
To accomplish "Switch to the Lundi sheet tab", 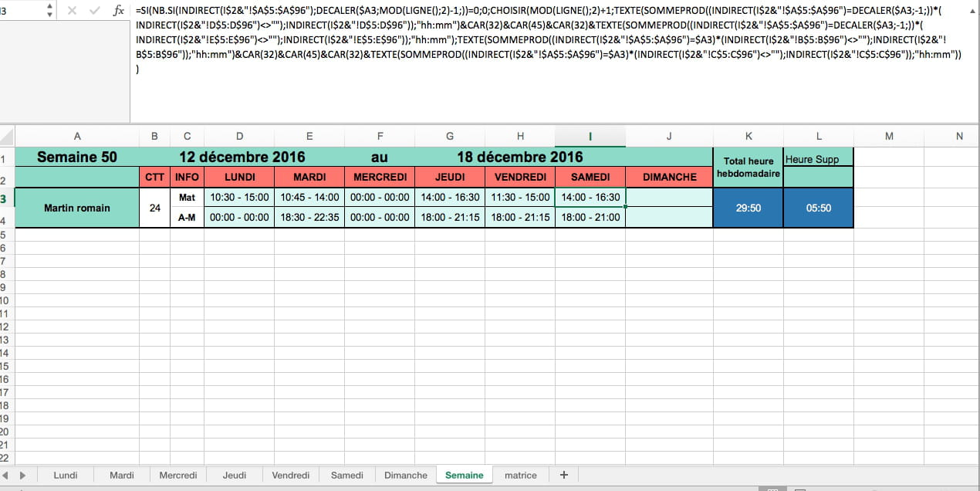I will (x=66, y=475).
